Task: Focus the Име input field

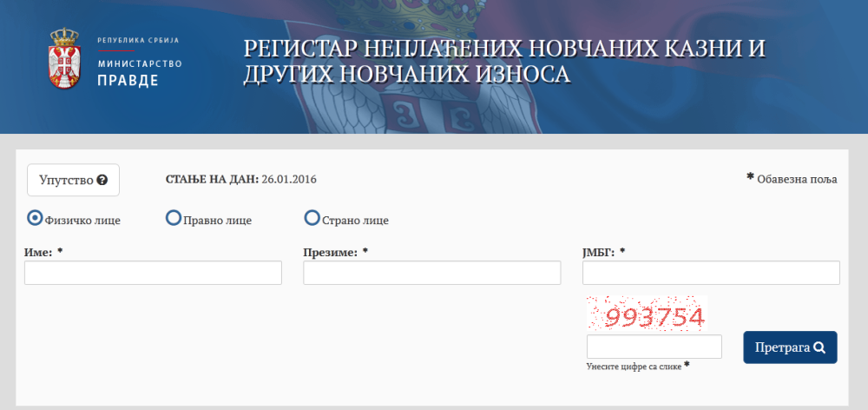Action: point(153,273)
